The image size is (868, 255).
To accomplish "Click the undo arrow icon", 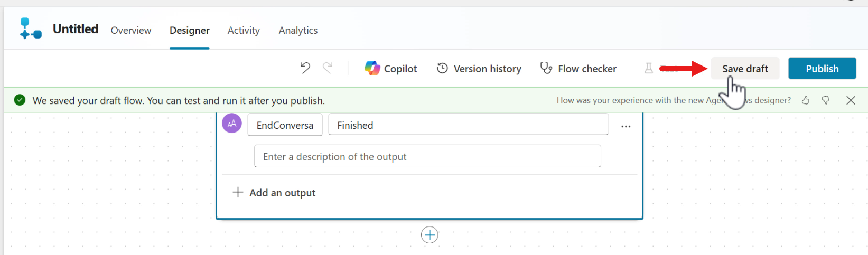I will coord(305,68).
